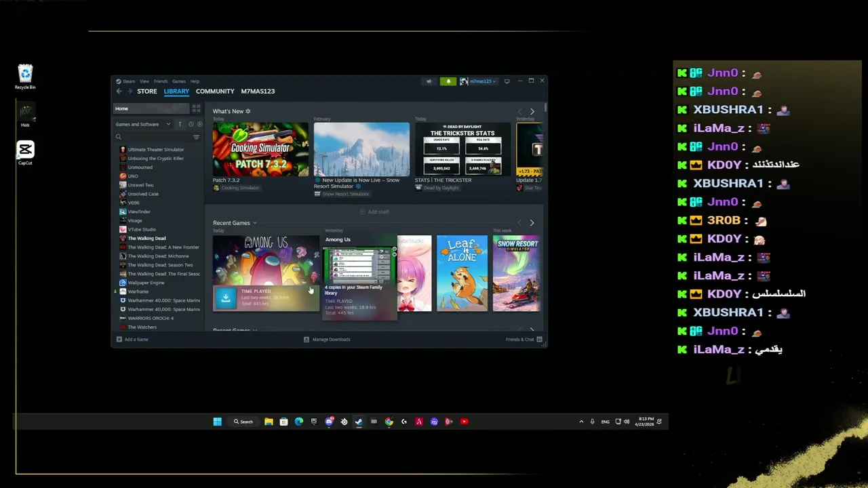The width and height of the screenshot is (868, 488).
Task: Open the Games menu
Action: tap(179, 81)
